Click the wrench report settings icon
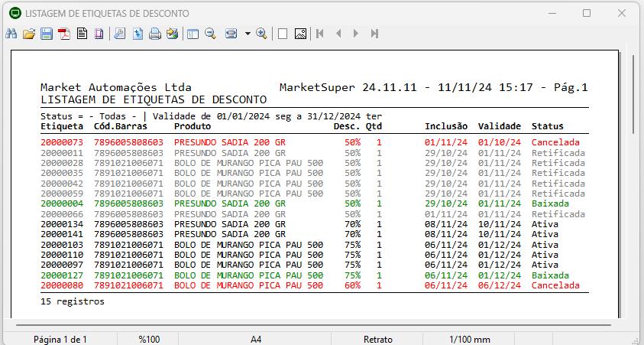The width and height of the screenshot is (644, 345). click(x=119, y=34)
